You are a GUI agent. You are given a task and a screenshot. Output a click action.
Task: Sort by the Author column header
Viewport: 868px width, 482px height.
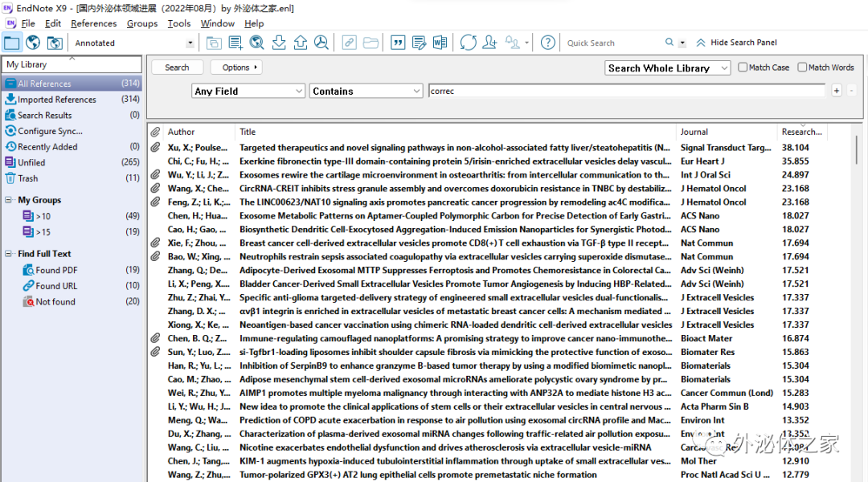point(199,132)
